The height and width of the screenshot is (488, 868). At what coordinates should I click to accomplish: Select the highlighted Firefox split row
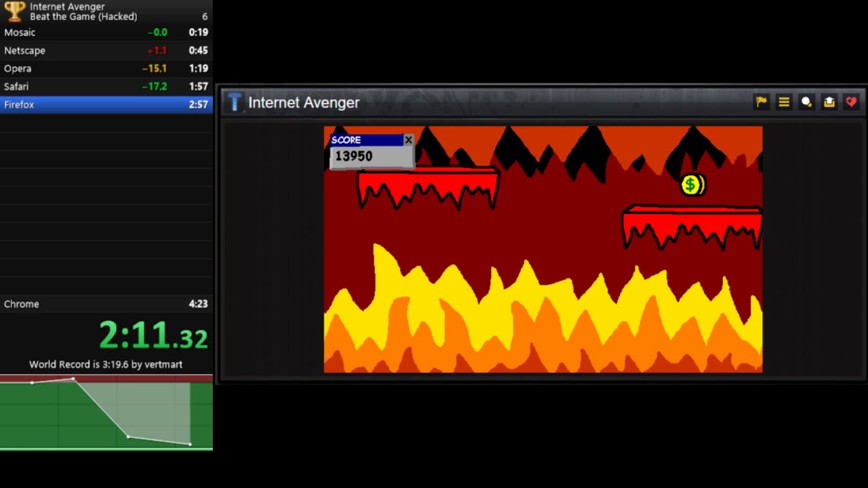tap(106, 104)
